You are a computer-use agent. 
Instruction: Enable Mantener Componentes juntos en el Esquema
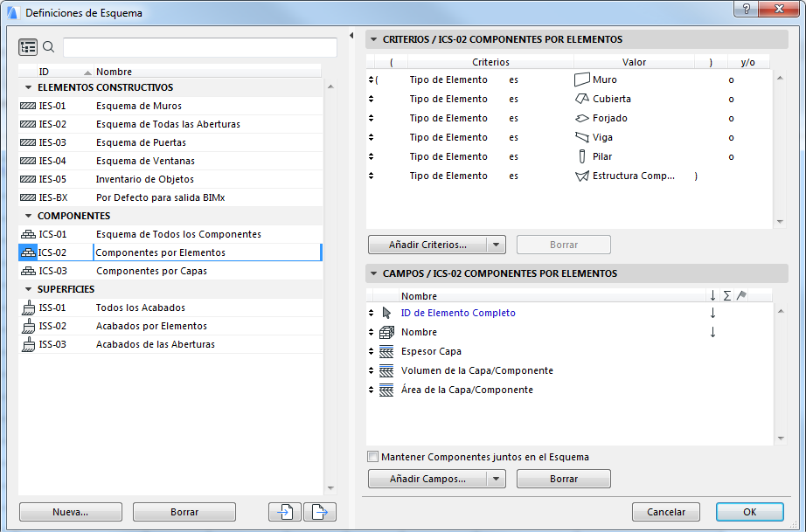coord(373,457)
